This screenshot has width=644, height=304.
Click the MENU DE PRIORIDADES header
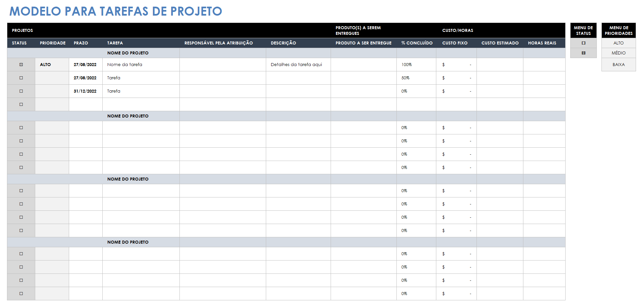618,31
